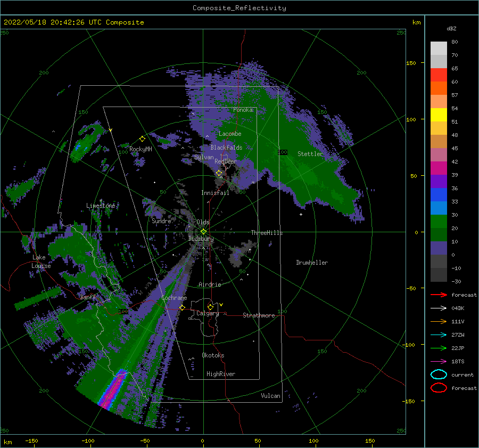This screenshot has width=479, height=448.
Task: Click the Lacombe town label
Action: [x=230, y=134]
